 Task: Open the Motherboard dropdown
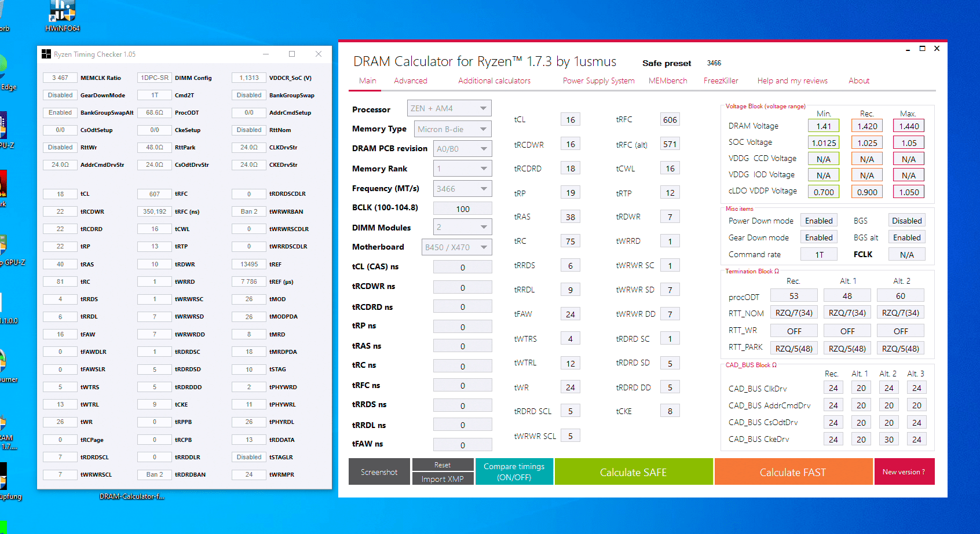(x=456, y=247)
